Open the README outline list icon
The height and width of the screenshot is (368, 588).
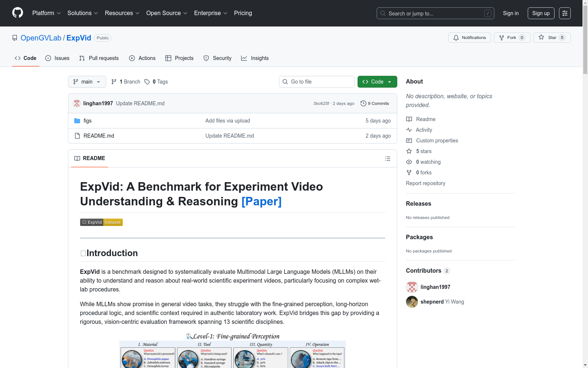click(x=388, y=159)
